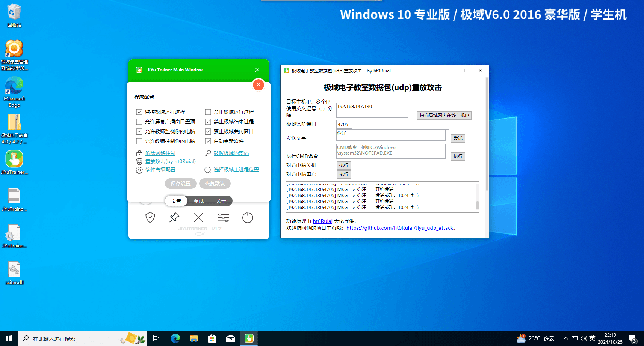Enable 允许屏幕广播窗口置顶 checkbox
The height and width of the screenshot is (346, 644).
[139, 122]
